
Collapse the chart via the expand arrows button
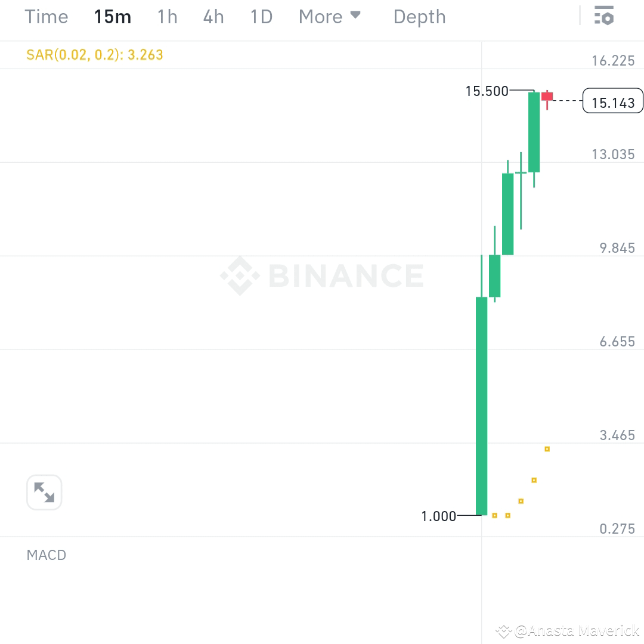(x=44, y=492)
